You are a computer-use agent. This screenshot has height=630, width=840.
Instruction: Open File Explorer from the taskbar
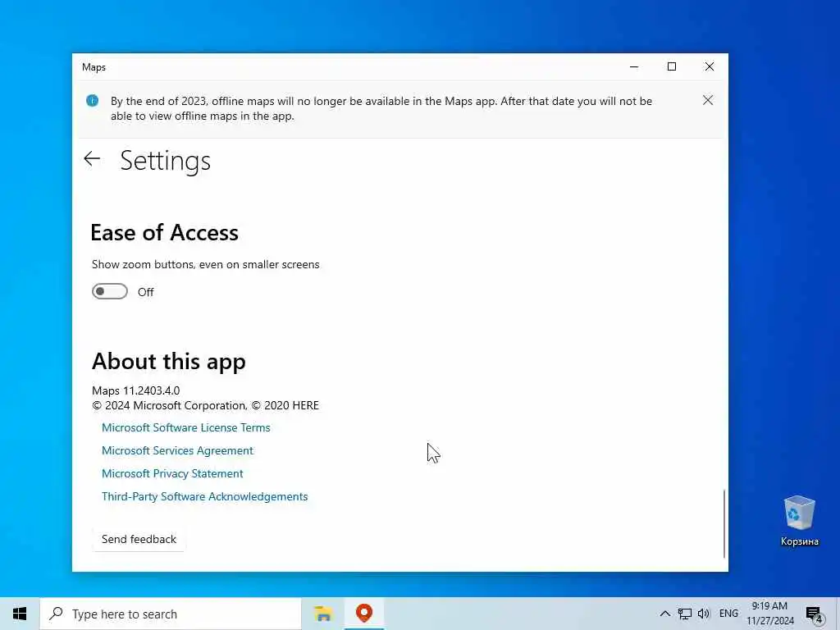pyautogui.click(x=323, y=614)
